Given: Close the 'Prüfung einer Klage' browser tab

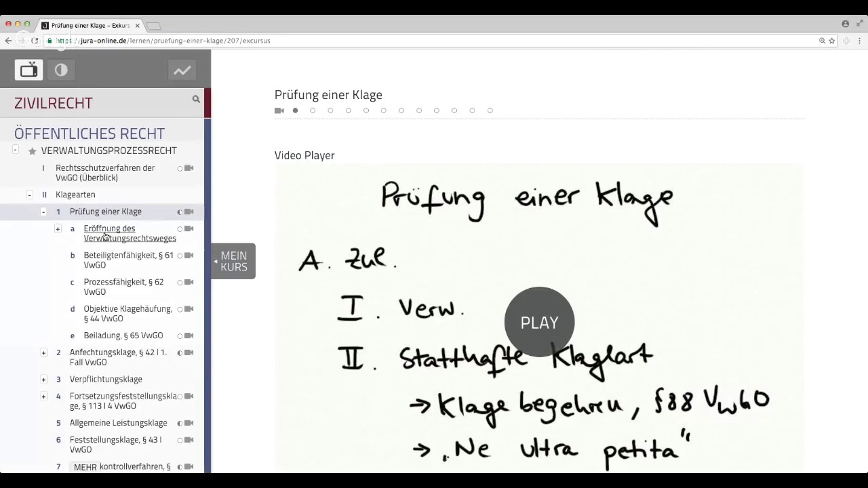Looking at the screenshot, I should coord(137,26).
